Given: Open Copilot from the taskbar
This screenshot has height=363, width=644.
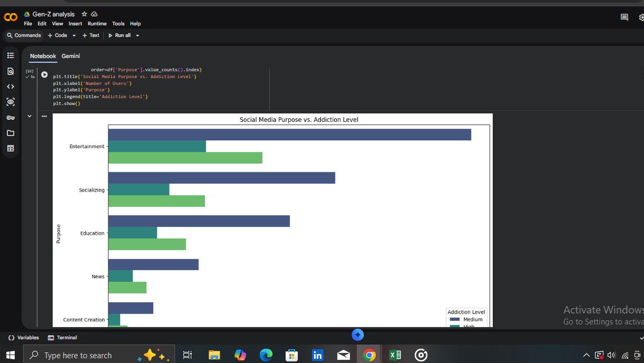Looking at the screenshot, I should [240, 355].
